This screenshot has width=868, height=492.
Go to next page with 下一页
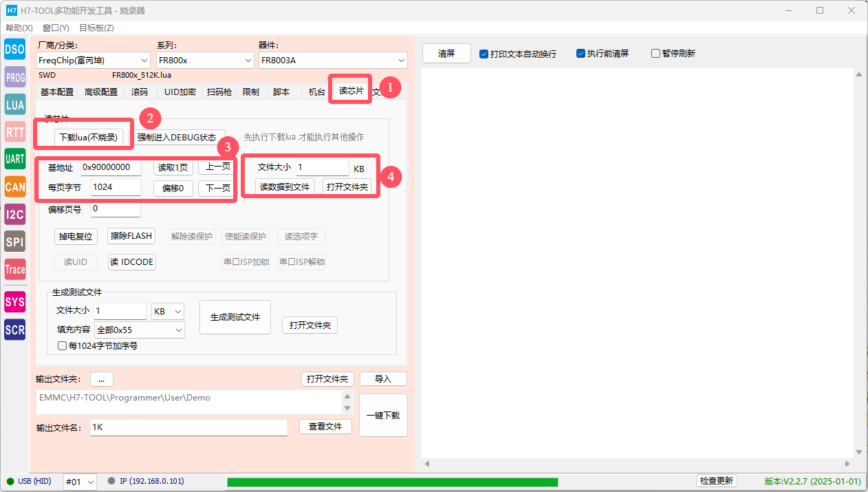point(218,189)
